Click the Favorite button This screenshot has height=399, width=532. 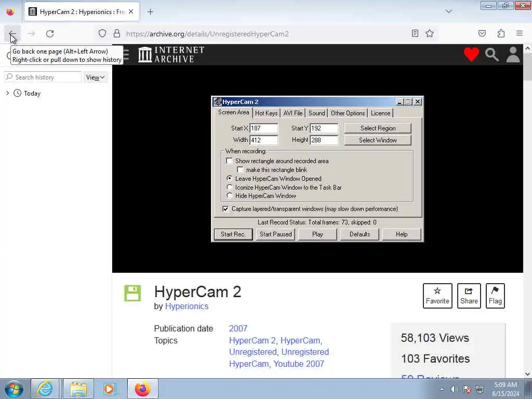437,296
